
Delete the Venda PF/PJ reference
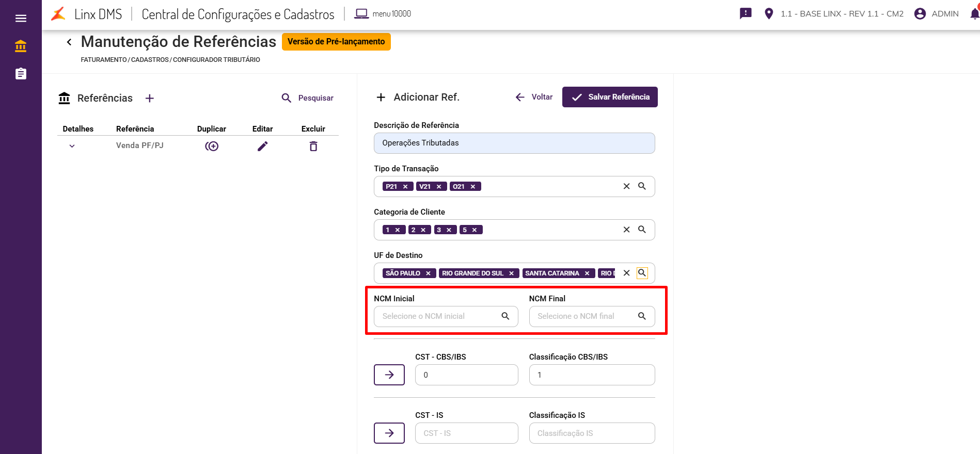click(313, 147)
